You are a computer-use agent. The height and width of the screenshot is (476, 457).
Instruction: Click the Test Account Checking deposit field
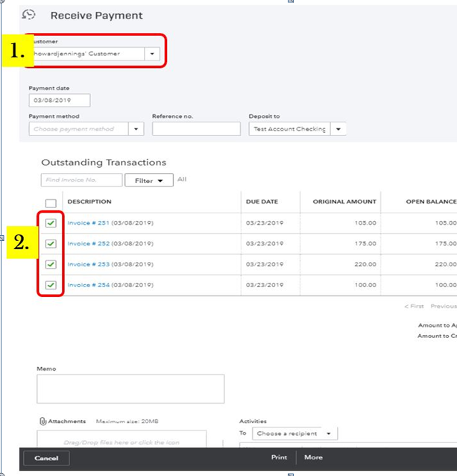coord(289,129)
